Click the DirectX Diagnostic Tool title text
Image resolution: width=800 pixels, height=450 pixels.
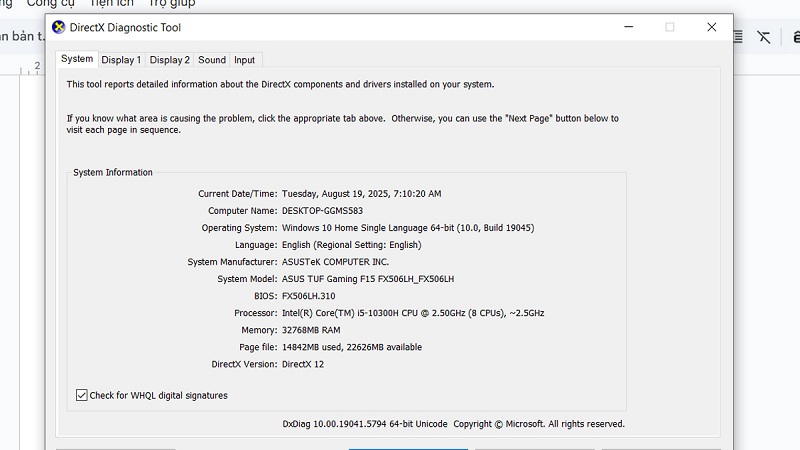tap(125, 28)
